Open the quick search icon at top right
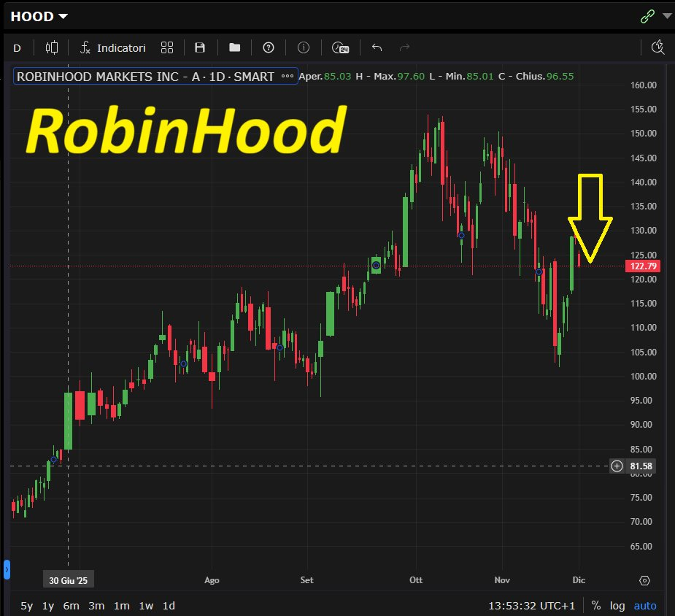The width and height of the screenshot is (675, 616). (658, 47)
